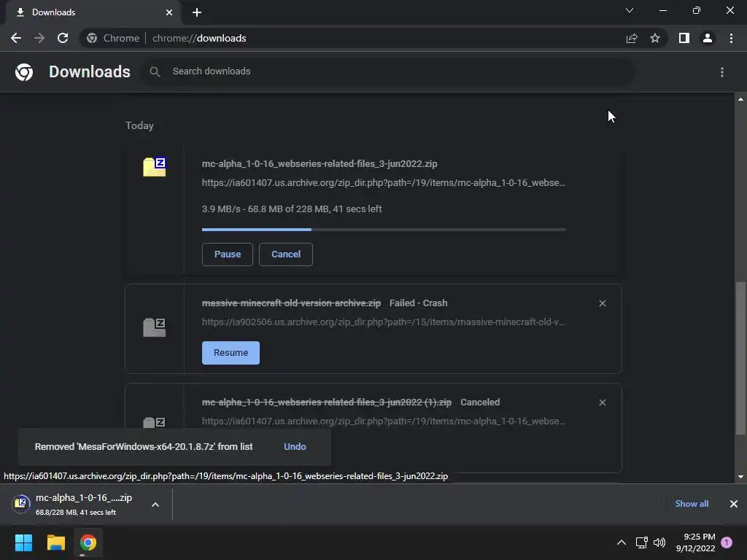
Task: Bookmark this tab with the star icon
Action: point(655,38)
